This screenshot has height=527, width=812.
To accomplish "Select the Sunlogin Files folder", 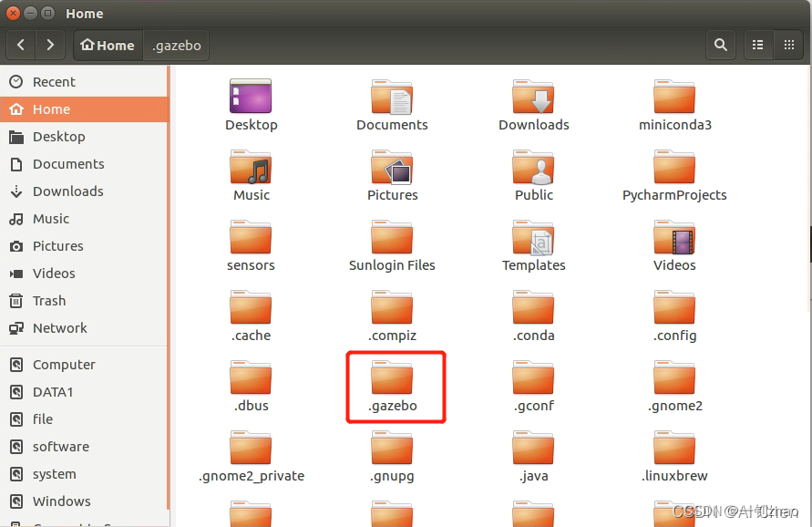I will [392, 245].
